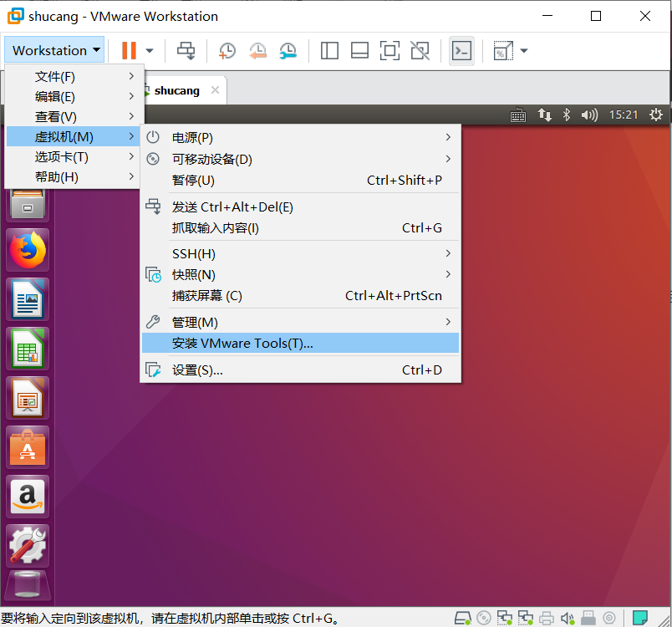672x627 pixels.
Task: Open the Ubuntu network indicator
Action: click(x=545, y=115)
